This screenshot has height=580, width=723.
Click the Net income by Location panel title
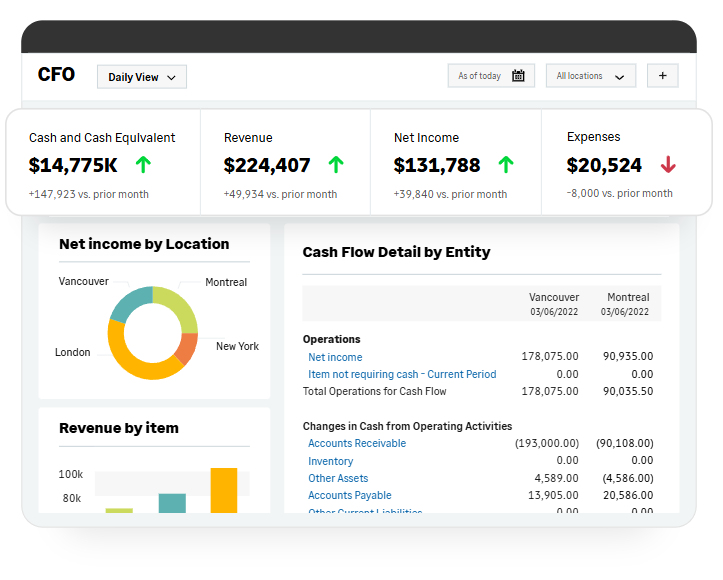coord(144,244)
